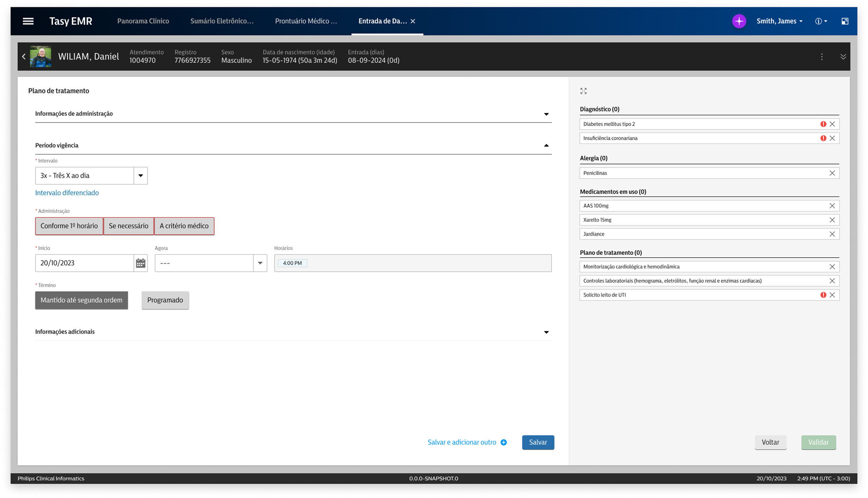Open the patient bar three-dot options menu
This screenshot has height=498, width=868.
pos(822,56)
